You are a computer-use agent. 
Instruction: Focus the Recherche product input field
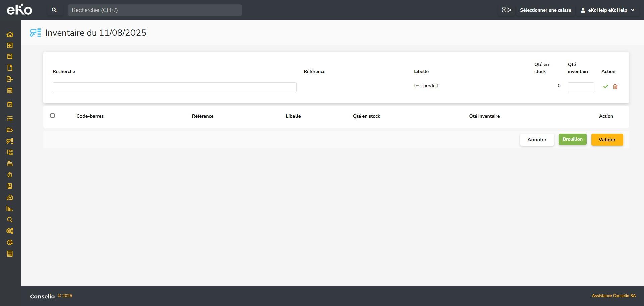click(174, 87)
